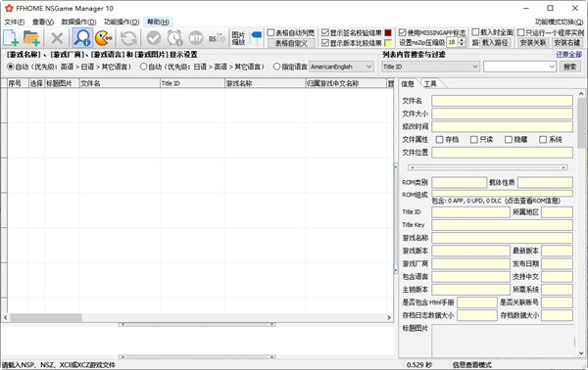Click the gray checkmark verify icon
Image resolution: width=588 pixels, height=370 pixels.
(154, 38)
